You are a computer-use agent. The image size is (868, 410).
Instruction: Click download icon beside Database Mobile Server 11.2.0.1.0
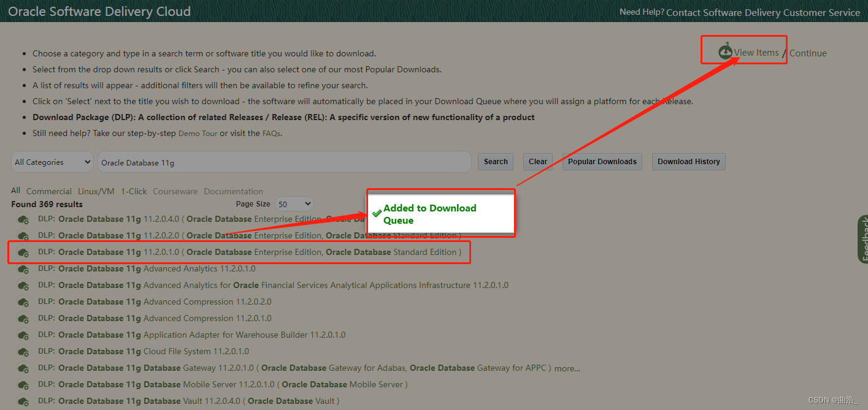24,385
